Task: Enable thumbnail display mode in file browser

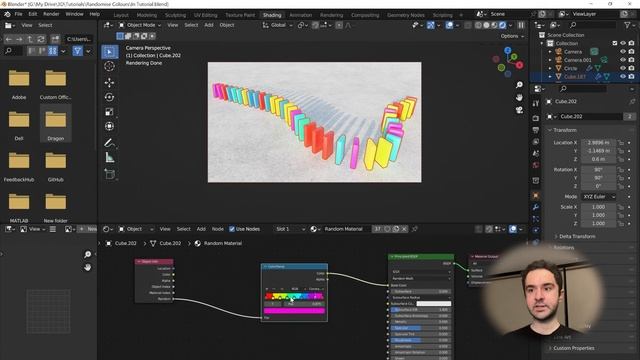Action: 53,51
